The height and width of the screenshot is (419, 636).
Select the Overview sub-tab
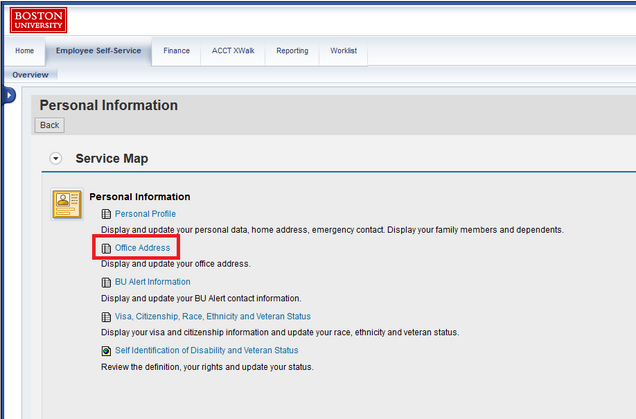(x=30, y=75)
